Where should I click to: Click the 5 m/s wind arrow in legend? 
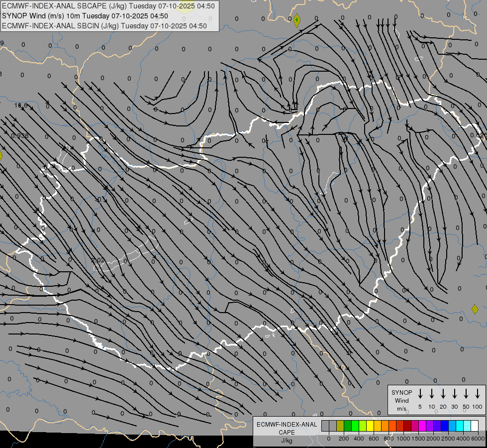point(420,394)
